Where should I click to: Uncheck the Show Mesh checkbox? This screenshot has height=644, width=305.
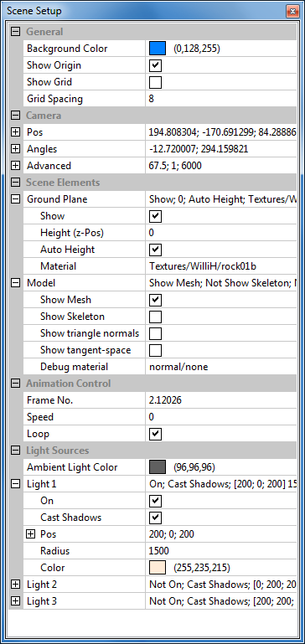point(155,300)
